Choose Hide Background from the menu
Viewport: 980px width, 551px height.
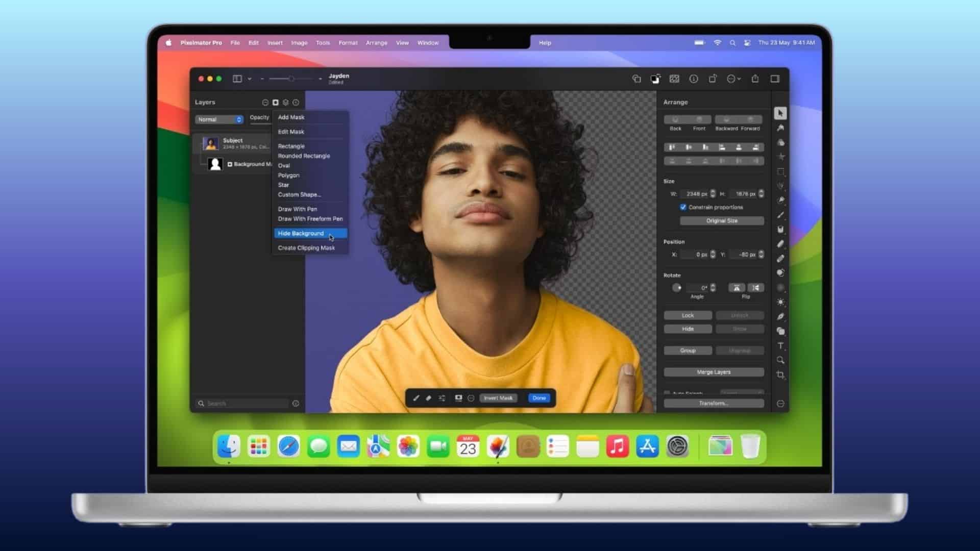click(310, 233)
